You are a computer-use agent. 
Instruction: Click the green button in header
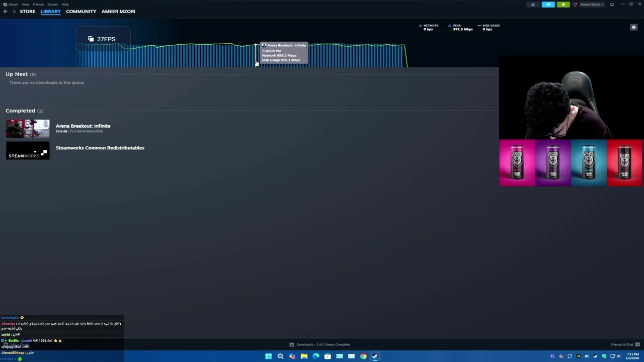pos(563,5)
